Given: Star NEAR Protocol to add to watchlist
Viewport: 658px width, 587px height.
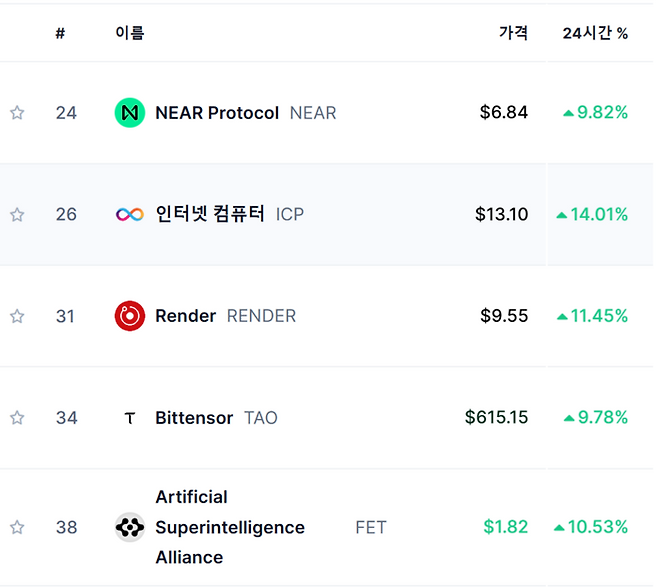Looking at the screenshot, I should [17, 113].
